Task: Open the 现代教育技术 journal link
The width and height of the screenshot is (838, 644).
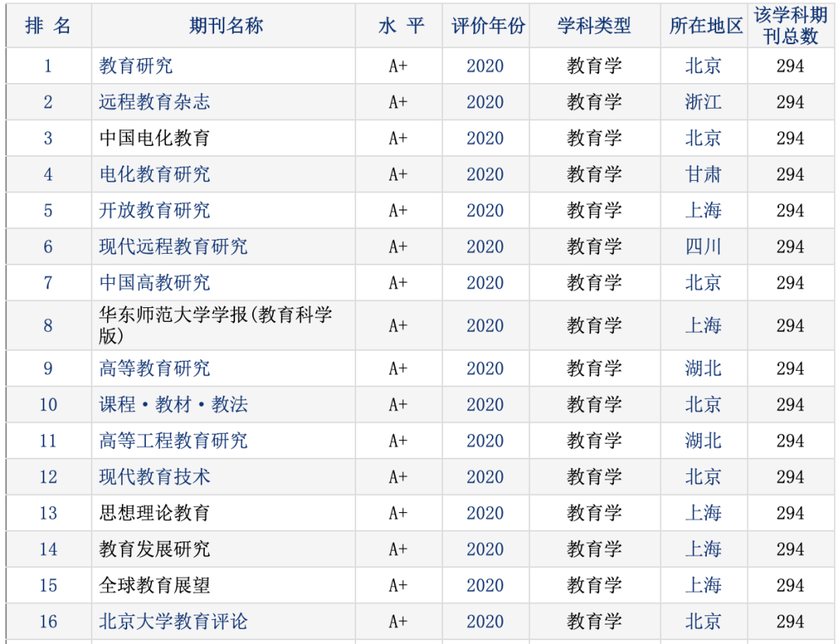Action: coord(154,476)
